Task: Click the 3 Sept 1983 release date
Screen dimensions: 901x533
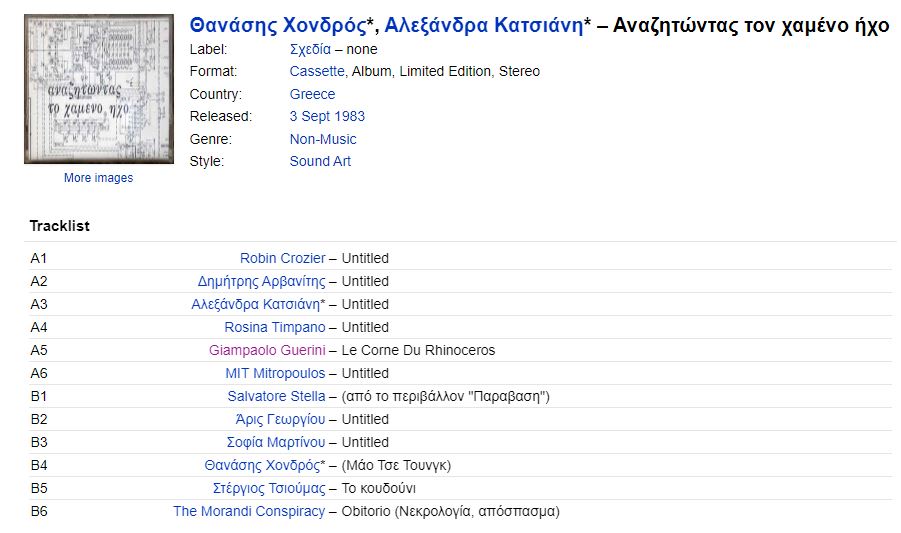Action: tap(327, 116)
